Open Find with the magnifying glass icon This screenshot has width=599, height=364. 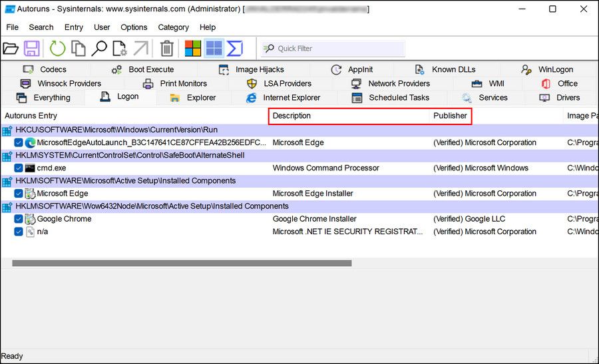(99, 49)
